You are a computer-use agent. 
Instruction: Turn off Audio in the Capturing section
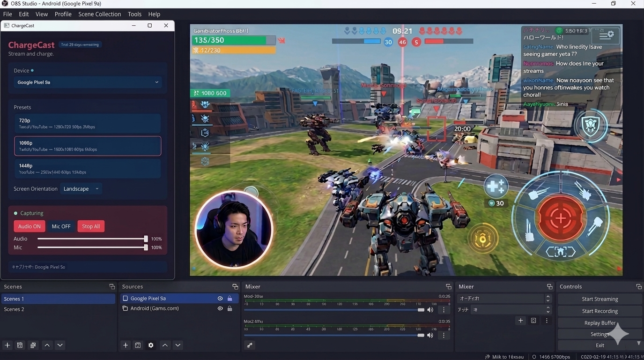pos(29,226)
